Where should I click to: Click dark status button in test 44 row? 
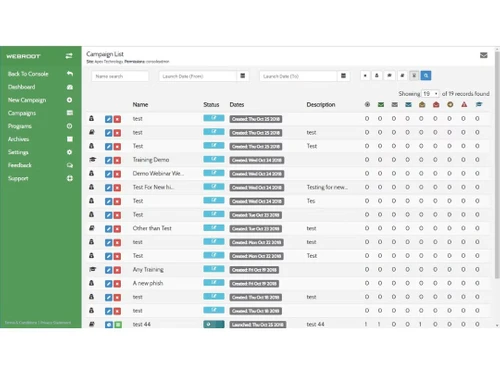[214, 324]
